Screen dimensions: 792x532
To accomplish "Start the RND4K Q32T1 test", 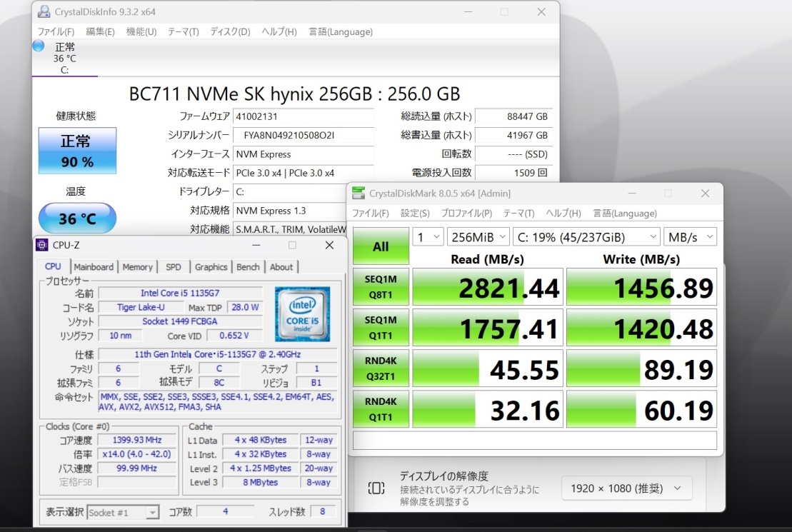I will click(381, 368).
